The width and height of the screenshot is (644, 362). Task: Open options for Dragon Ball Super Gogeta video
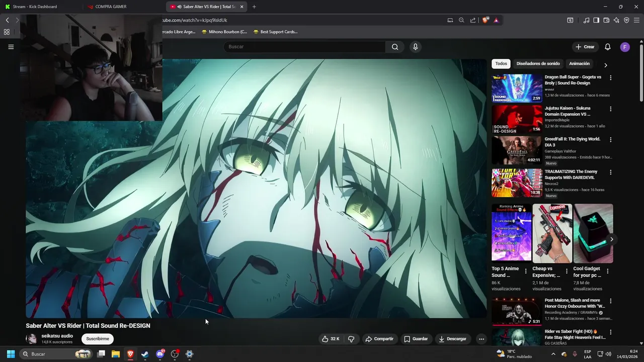click(x=611, y=78)
